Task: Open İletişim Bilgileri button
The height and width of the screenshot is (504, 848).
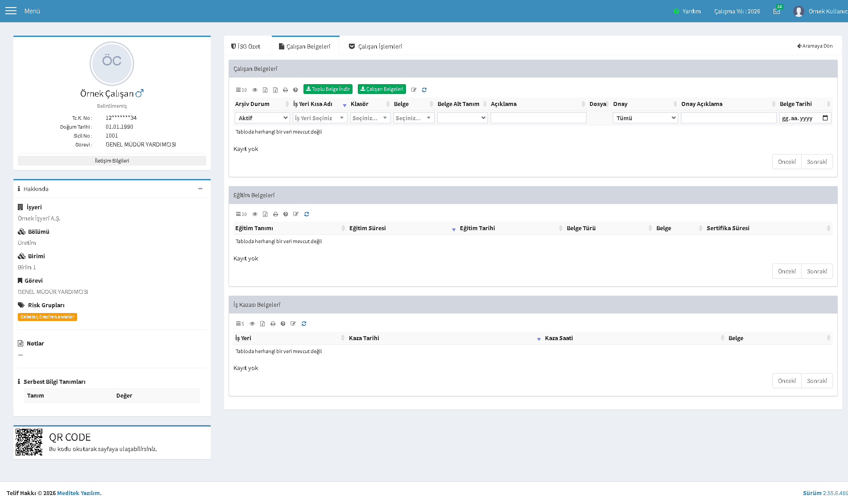Action: point(112,161)
